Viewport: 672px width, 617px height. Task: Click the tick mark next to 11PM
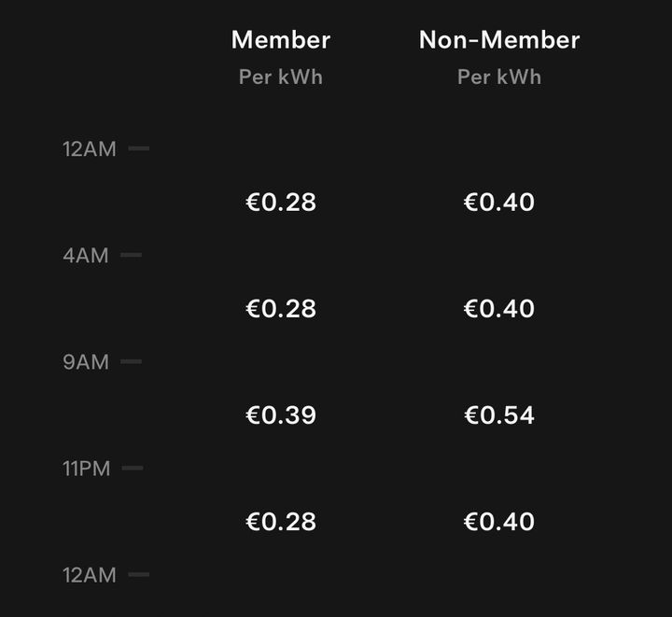pos(133,468)
